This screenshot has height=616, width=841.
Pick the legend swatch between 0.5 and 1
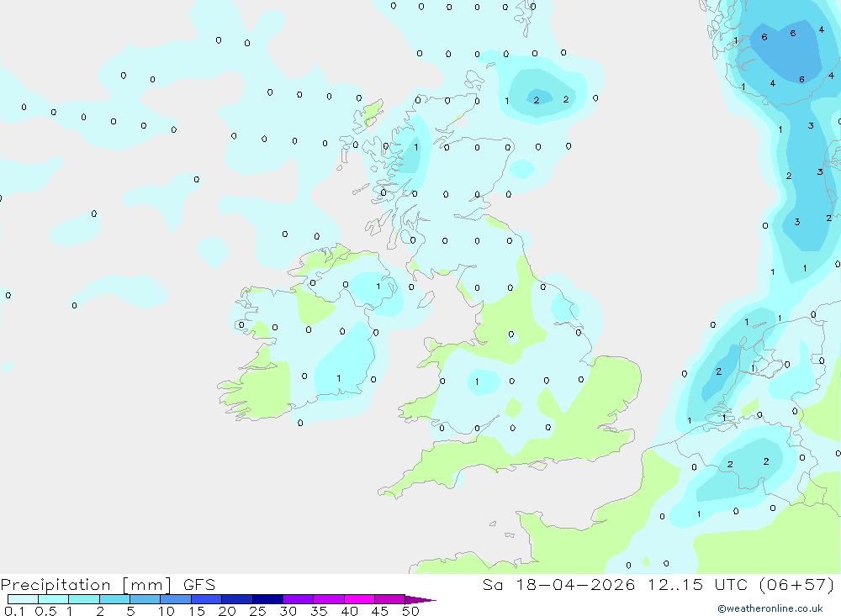tap(53, 599)
